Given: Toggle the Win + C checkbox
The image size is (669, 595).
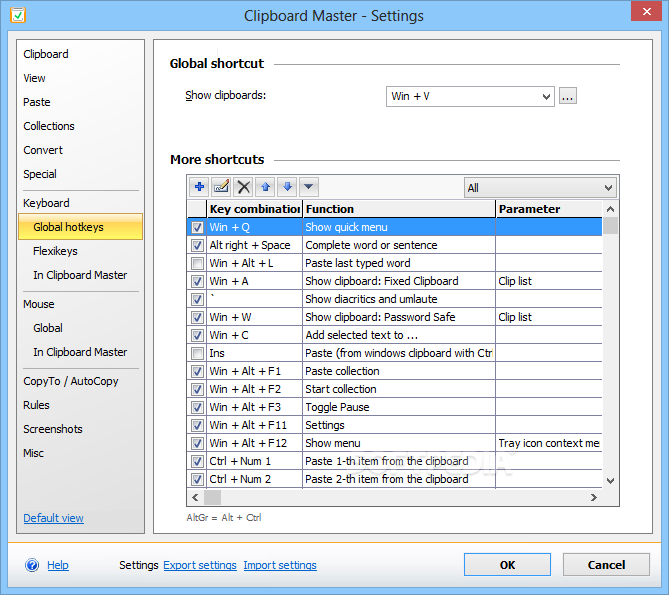Looking at the screenshot, I should pos(197,335).
